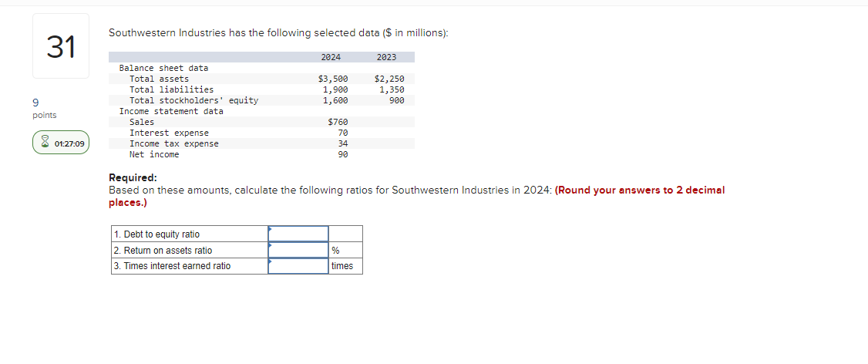Click the 2024 column header
Viewport: 868px width, 364px height.
[331, 57]
